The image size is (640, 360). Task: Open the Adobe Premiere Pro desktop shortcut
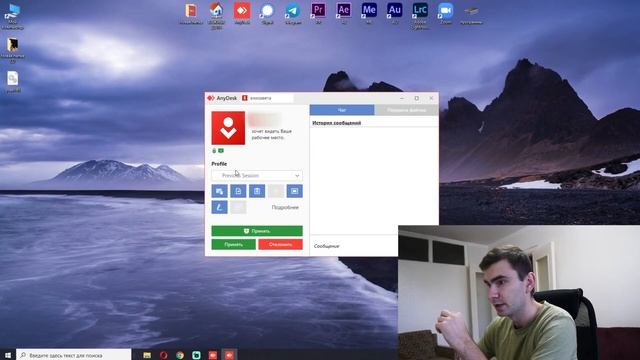tap(318, 13)
